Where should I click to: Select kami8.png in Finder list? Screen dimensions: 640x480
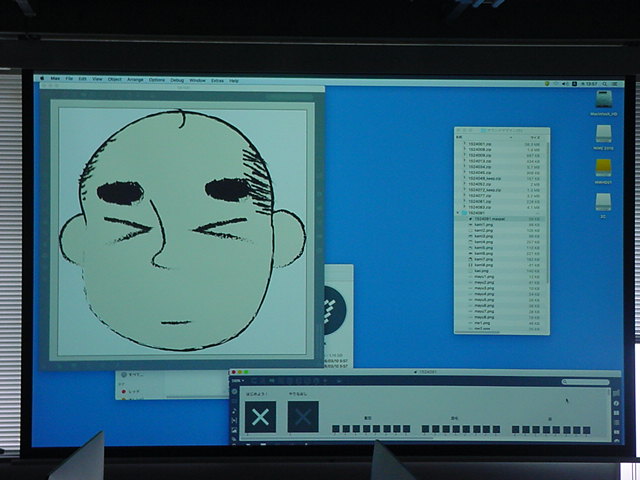[484, 265]
